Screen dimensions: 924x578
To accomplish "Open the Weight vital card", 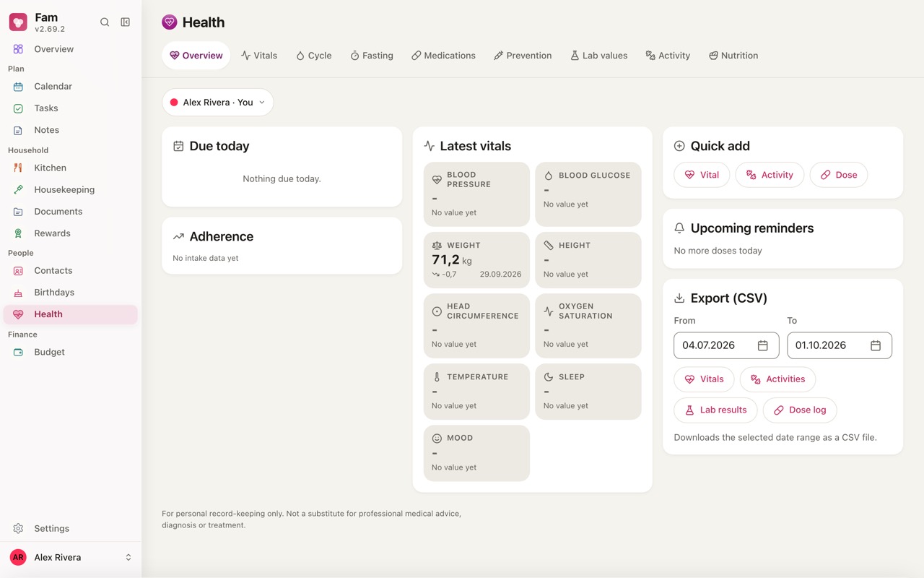I will (476, 260).
